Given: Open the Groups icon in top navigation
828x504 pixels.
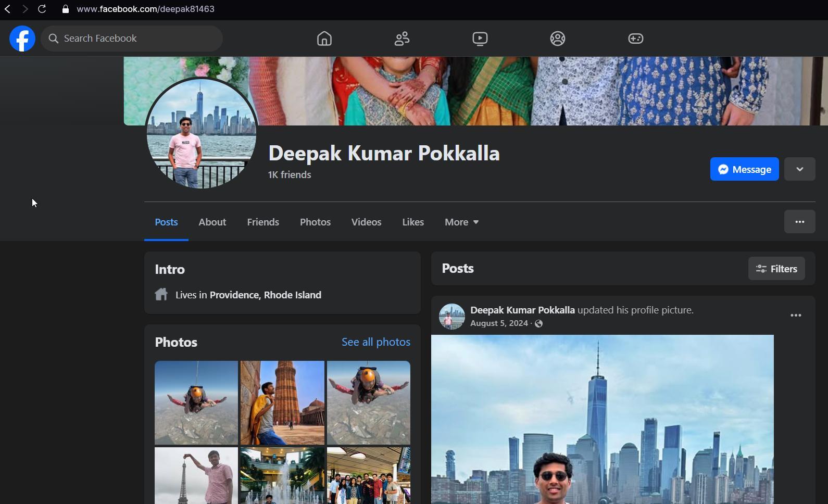Looking at the screenshot, I should (558, 39).
